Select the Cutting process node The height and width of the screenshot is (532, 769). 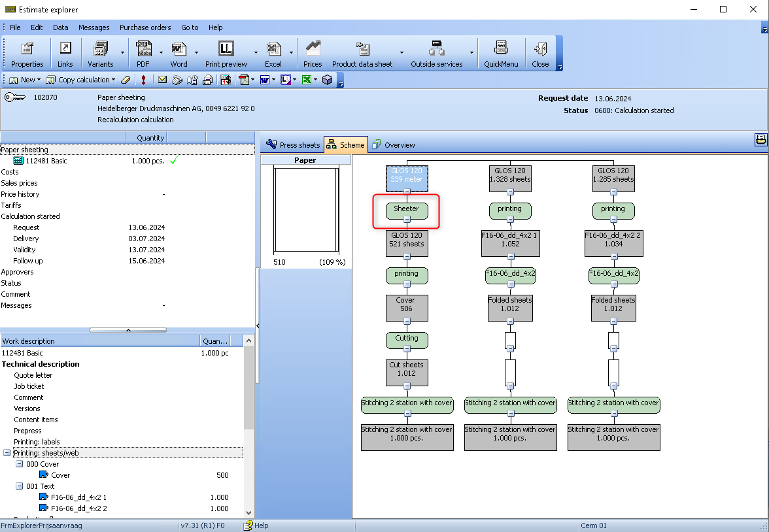click(x=407, y=340)
